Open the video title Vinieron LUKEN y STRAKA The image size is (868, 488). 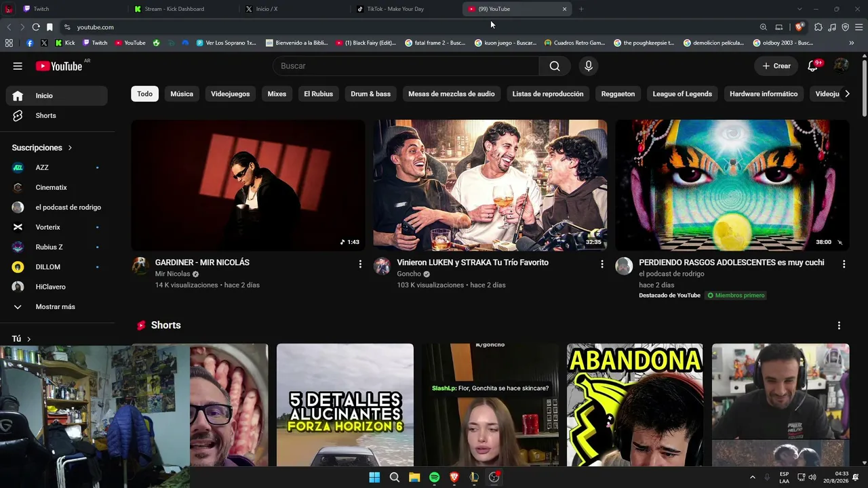[473, 262]
